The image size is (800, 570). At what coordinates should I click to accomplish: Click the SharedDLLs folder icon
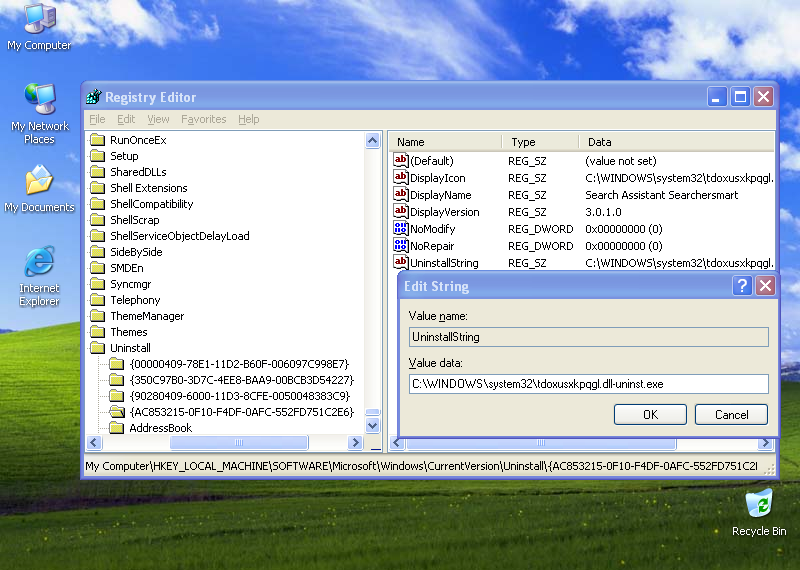(97, 172)
